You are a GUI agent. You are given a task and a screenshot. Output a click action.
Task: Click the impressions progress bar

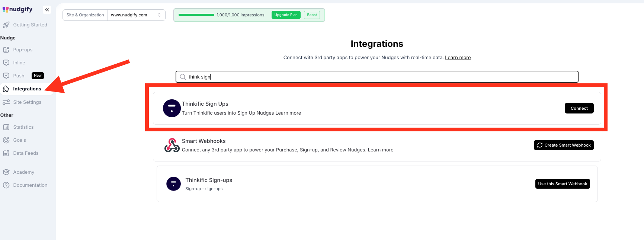[196, 15]
